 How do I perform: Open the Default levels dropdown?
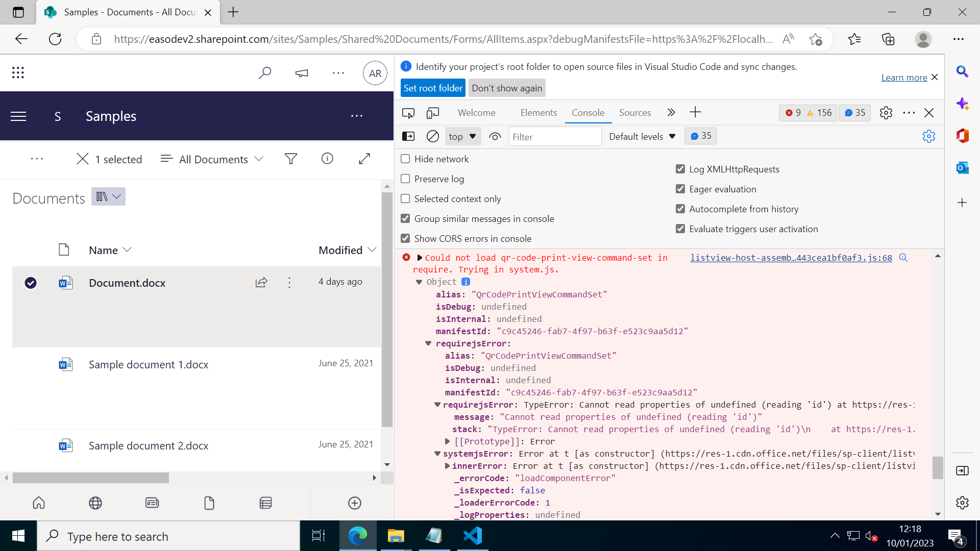[x=642, y=136]
